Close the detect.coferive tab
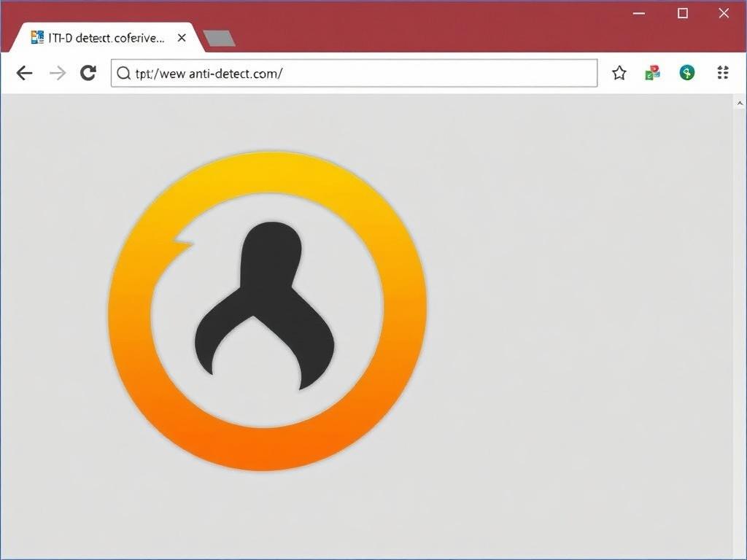This screenshot has width=747, height=560. [x=182, y=38]
